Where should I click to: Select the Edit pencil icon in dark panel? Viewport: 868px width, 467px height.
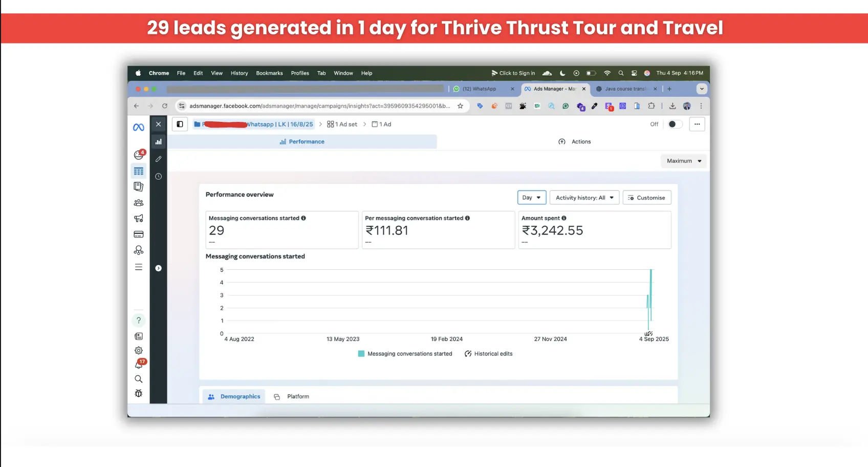tap(159, 159)
